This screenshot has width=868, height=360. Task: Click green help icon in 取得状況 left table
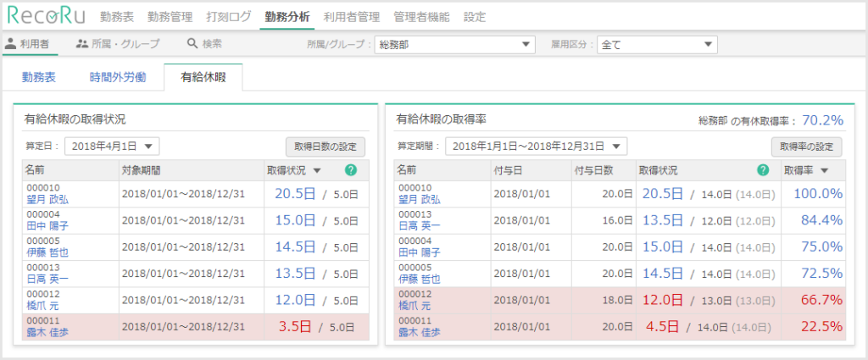pos(352,170)
